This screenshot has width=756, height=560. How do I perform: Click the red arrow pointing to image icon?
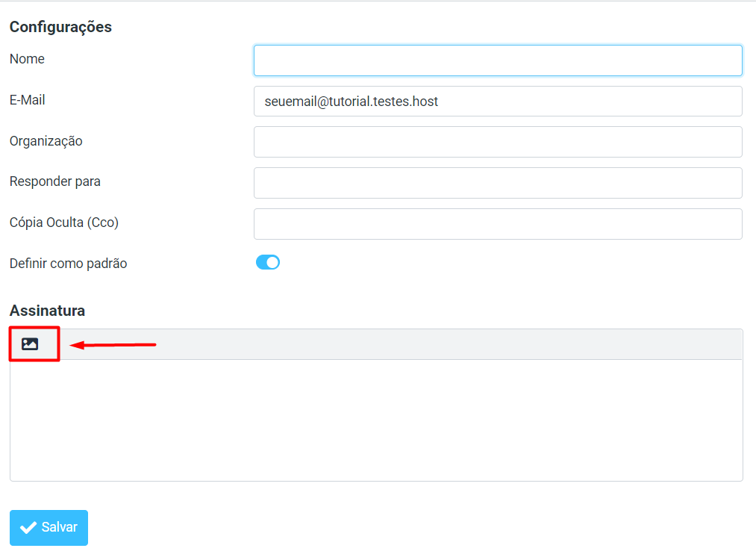point(113,345)
